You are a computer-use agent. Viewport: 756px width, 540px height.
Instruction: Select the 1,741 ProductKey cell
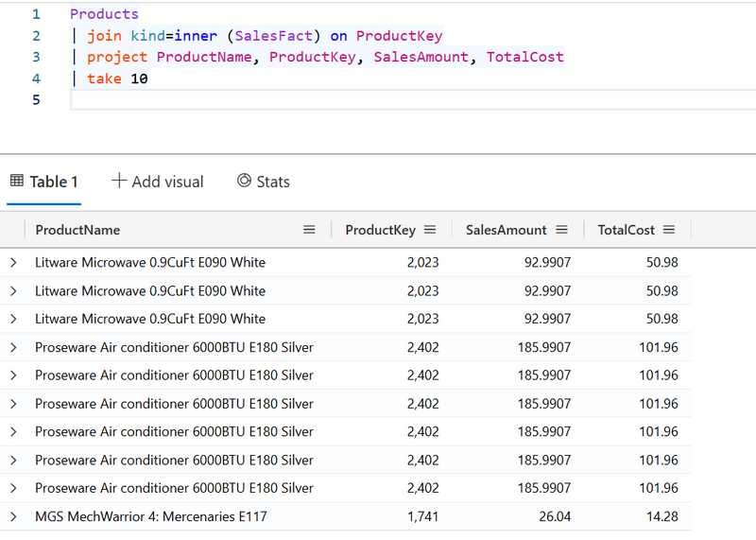(422, 517)
